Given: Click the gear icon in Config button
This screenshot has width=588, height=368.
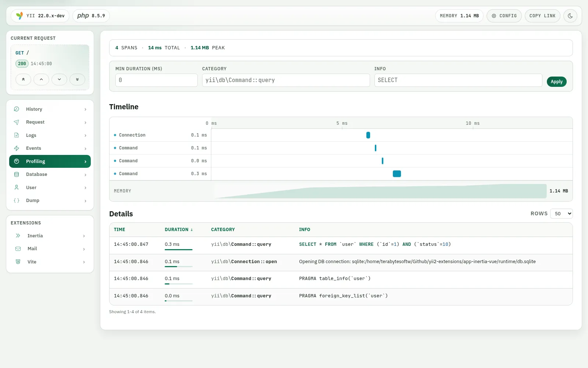Looking at the screenshot, I should [494, 16].
